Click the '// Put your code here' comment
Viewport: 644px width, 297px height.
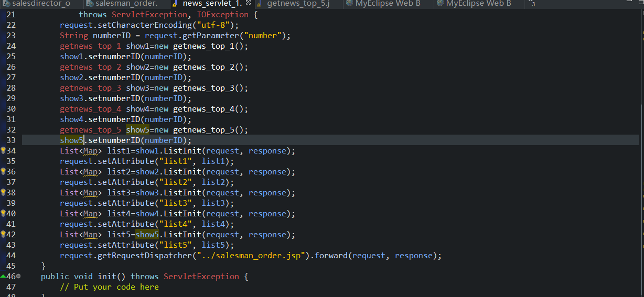[109, 287]
